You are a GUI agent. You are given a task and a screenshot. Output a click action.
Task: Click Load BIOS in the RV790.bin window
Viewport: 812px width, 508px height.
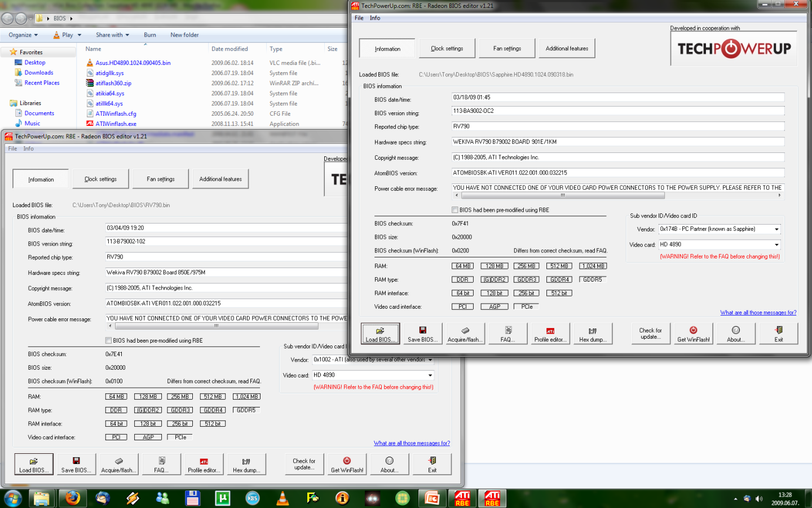[x=34, y=464]
